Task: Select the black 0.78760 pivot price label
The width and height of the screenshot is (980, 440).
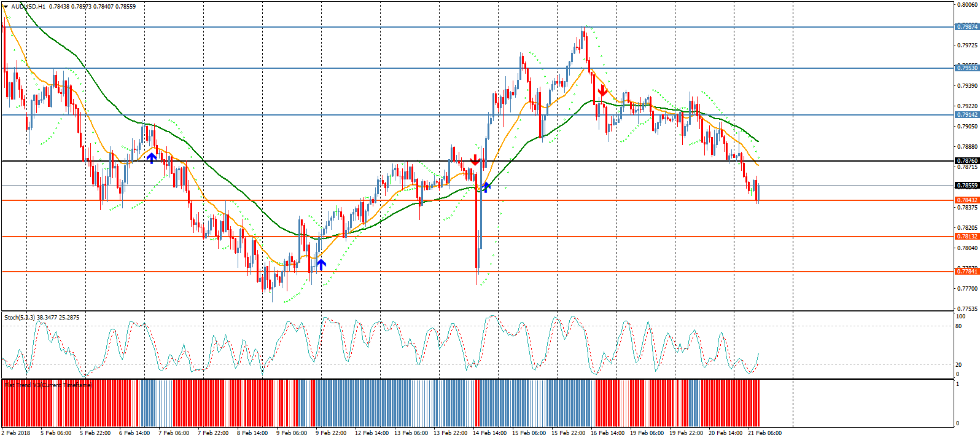Action: point(967,161)
